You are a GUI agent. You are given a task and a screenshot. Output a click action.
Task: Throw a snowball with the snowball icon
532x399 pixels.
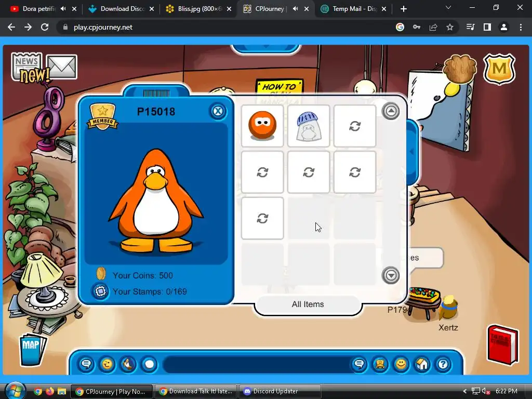click(149, 364)
